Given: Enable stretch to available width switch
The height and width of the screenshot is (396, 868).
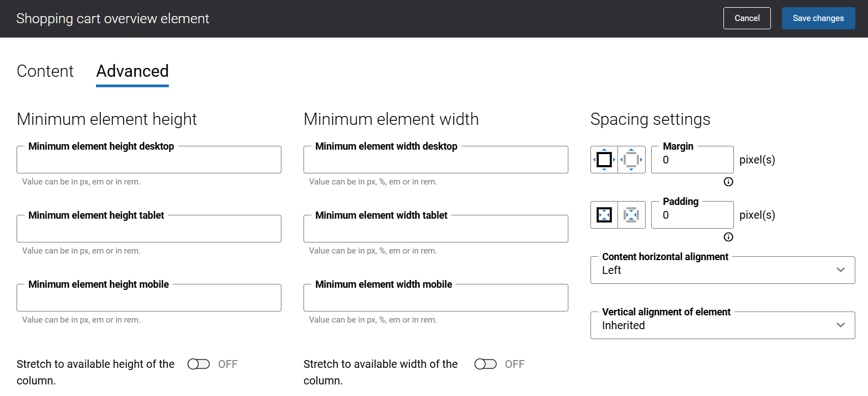Looking at the screenshot, I should click(x=486, y=364).
